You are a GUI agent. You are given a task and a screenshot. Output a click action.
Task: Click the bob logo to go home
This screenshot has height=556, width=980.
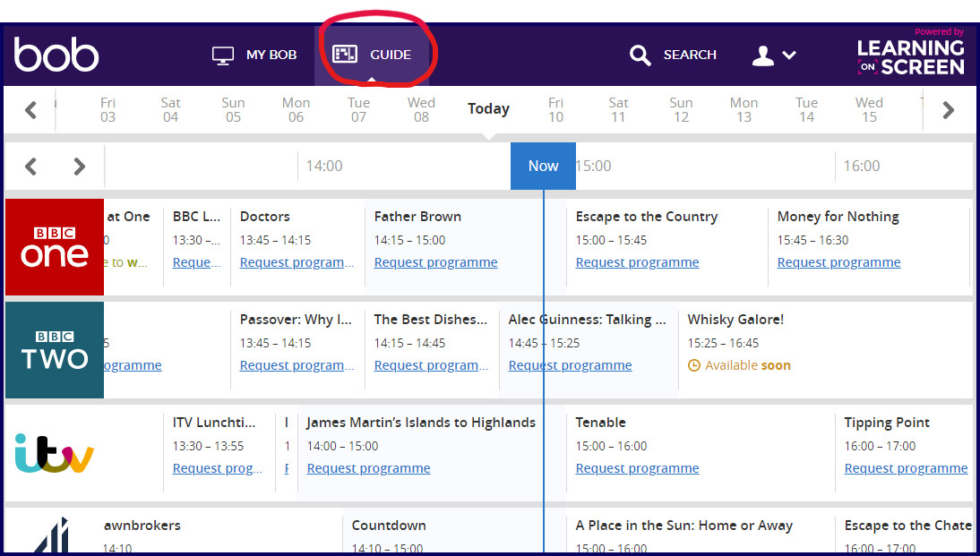pos(56,54)
